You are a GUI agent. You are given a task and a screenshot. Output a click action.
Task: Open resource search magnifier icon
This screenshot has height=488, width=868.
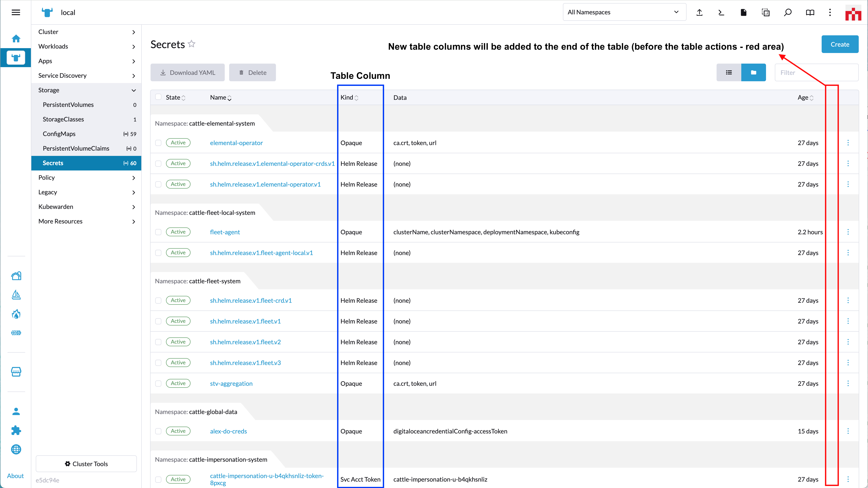point(787,12)
